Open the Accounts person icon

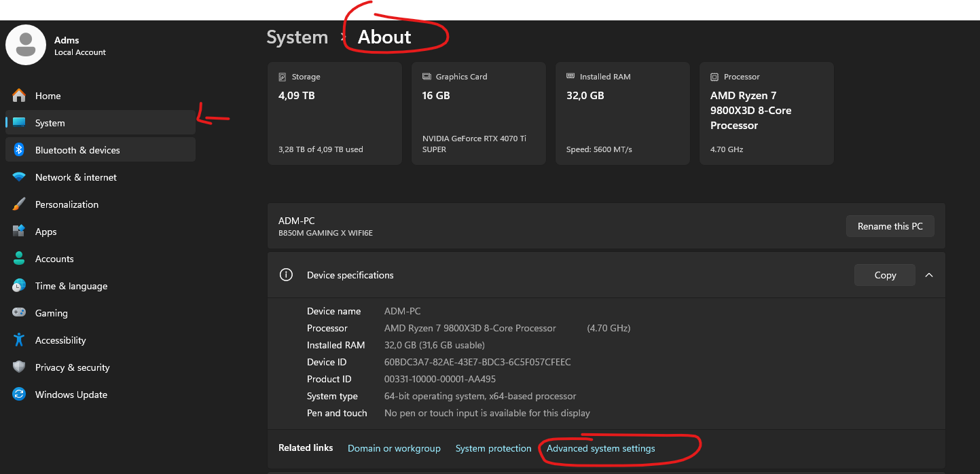tap(19, 259)
